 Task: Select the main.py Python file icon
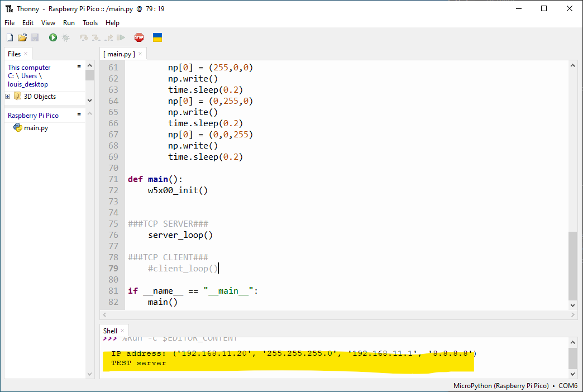(x=17, y=127)
